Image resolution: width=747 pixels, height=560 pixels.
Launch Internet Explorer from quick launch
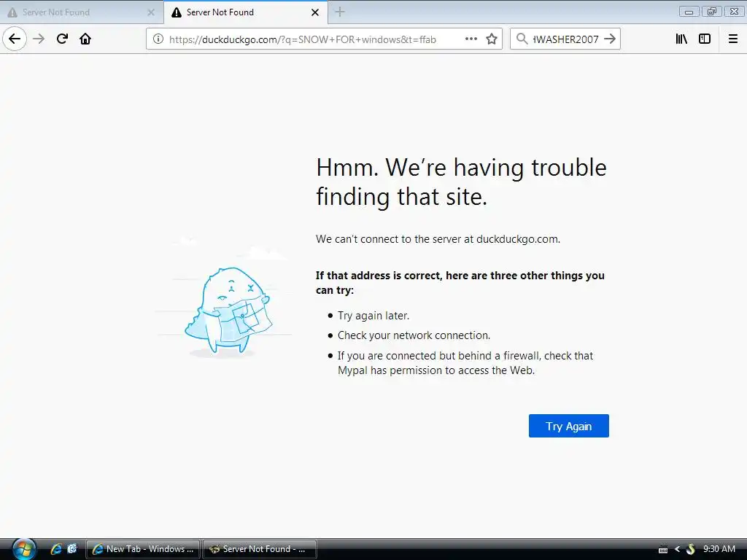(x=56, y=548)
